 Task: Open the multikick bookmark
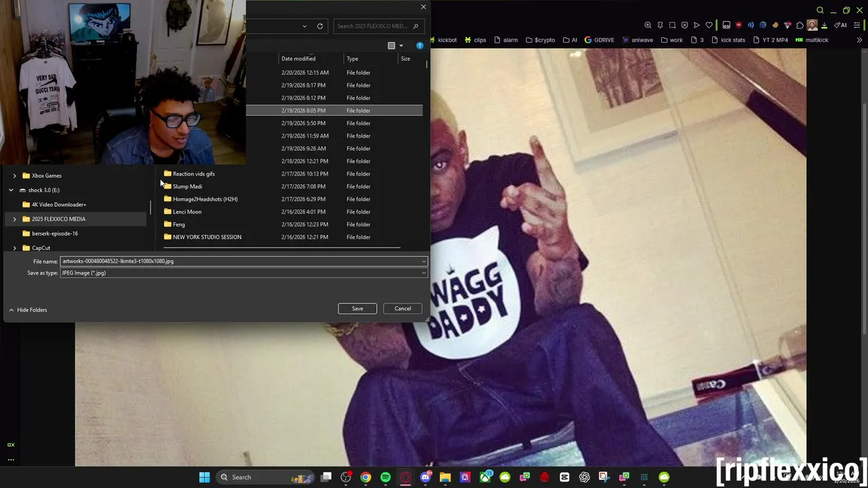pyautogui.click(x=812, y=40)
